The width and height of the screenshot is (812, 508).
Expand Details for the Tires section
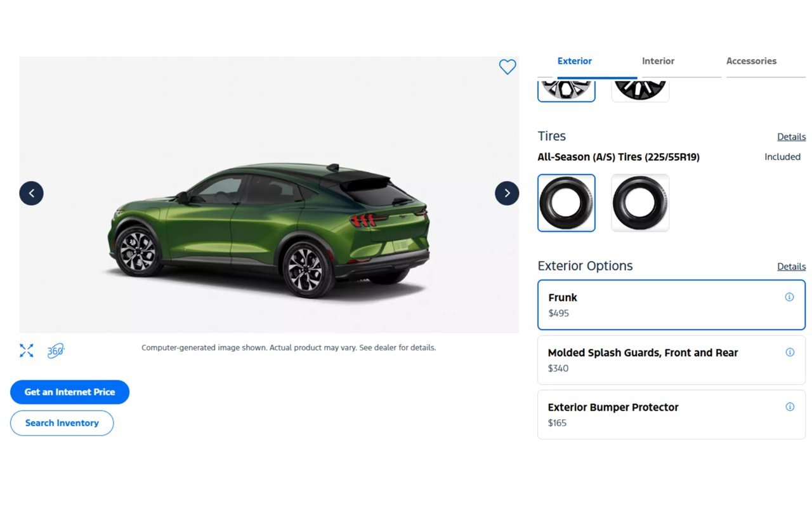pos(791,137)
